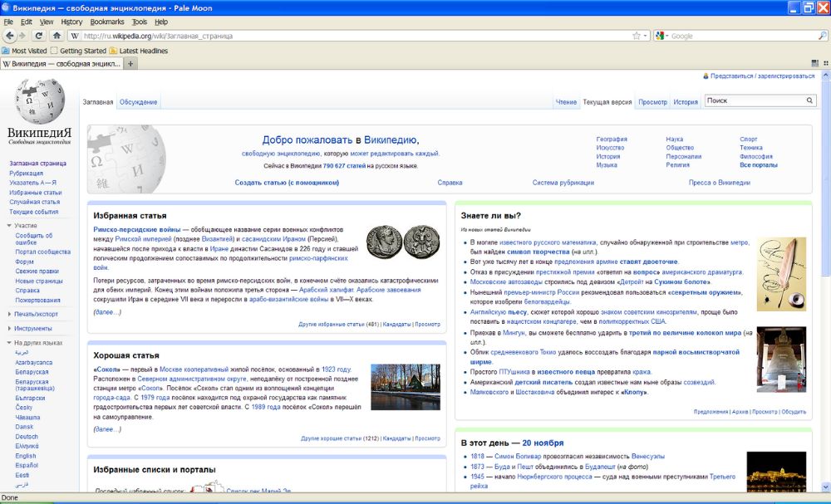The width and height of the screenshot is (831, 504).
Task: Click the Wikipedia search magnifier icon
Action: tap(809, 100)
